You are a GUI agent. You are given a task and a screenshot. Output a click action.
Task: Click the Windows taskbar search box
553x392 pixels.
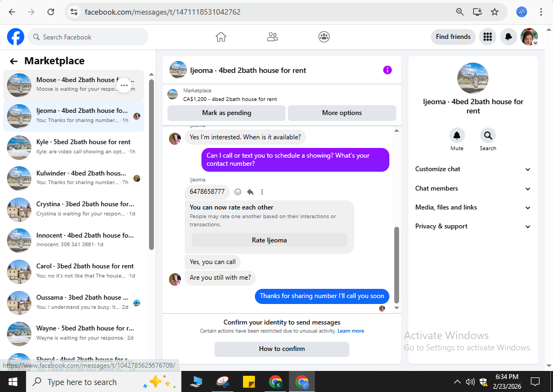pyautogui.click(x=104, y=382)
